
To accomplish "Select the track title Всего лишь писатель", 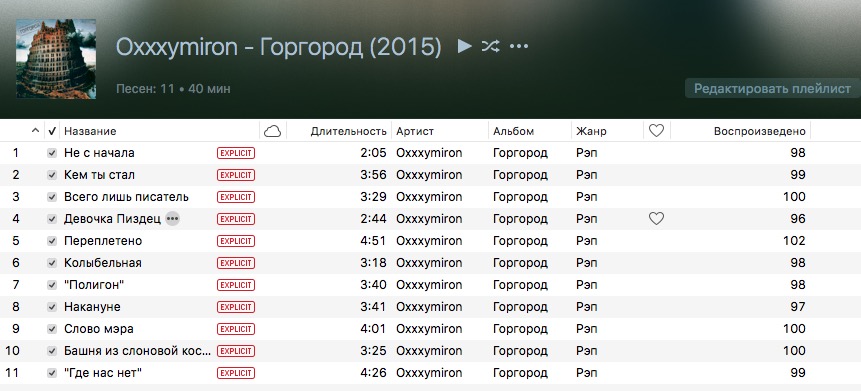I will [126, 197].
